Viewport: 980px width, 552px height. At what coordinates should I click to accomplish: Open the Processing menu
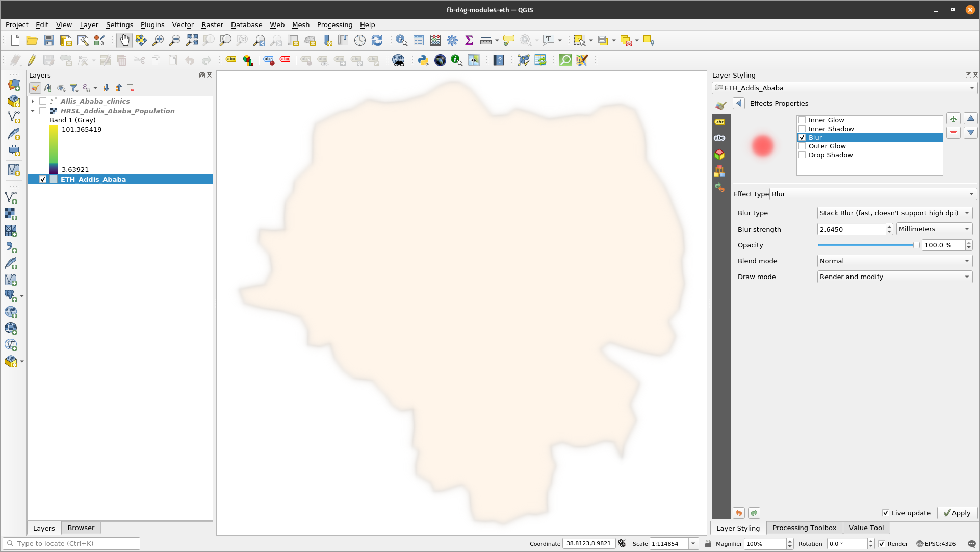(x=334, y=24)
